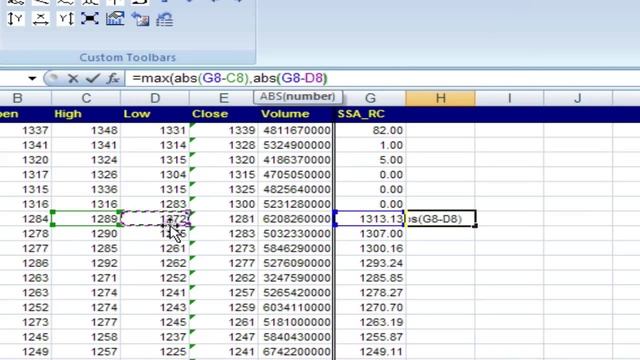This screenshot has width=640, height=360.
Task: Select cell with volume 4811670000
Action: pyautogui.click(x=296, y=130)
